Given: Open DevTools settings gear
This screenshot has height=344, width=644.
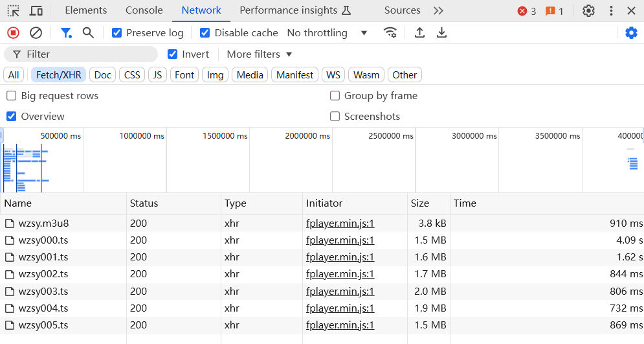Looking at the screenshot, I should 588,10.
